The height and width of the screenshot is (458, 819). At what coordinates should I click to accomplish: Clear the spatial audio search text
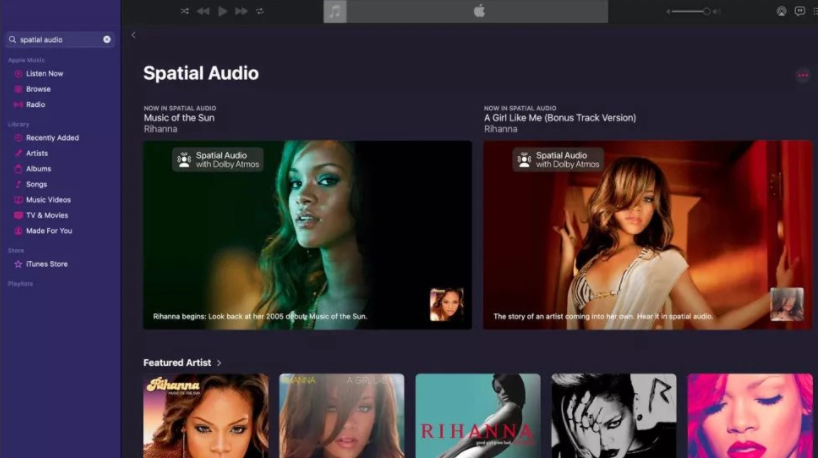pyautogui.click(x=107, y=39)
